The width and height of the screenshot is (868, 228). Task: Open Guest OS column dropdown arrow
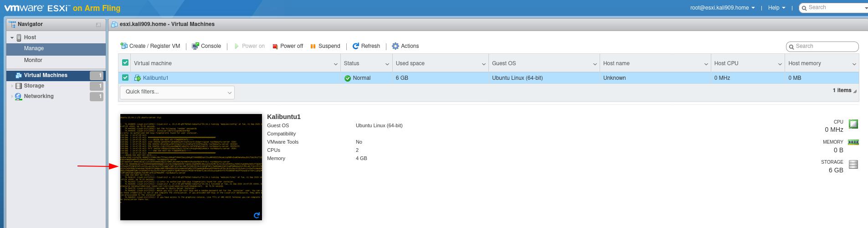pyautogui.click(x=595, y=64)
